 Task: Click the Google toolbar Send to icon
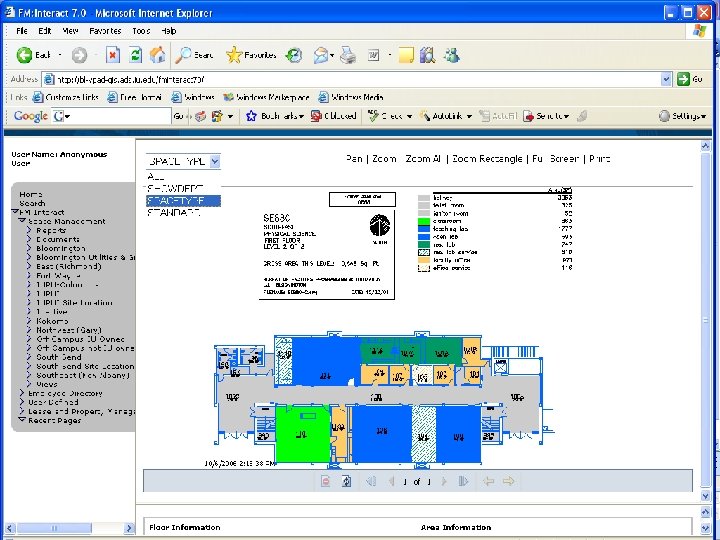(x=528, y=116)
